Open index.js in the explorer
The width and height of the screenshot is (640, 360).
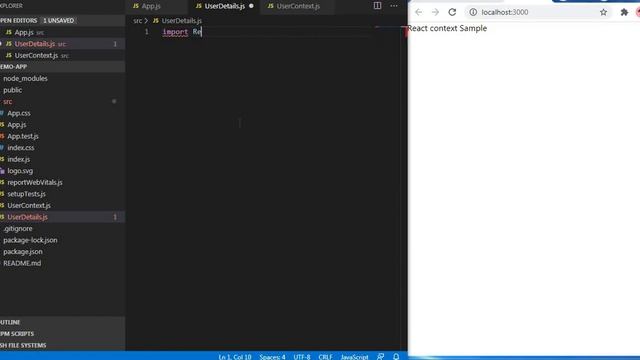click(x=62, y=159)
